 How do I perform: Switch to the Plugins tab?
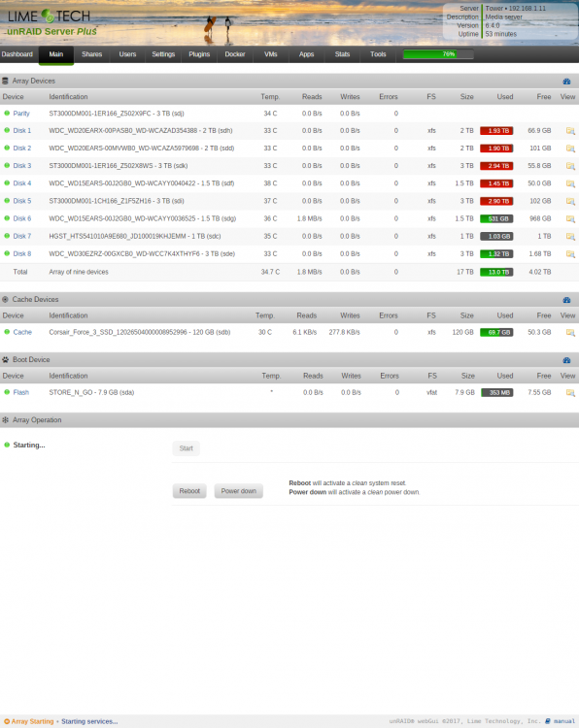199,54
